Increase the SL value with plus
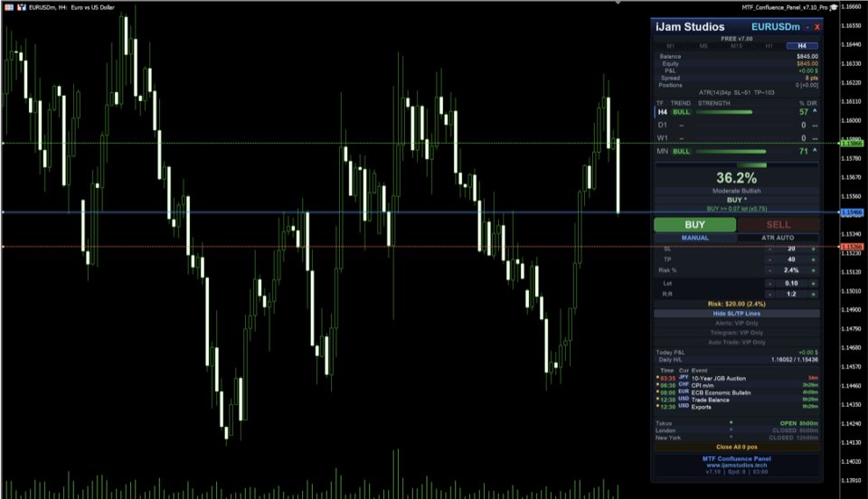Screen dimensions: 868x499 [813, 249]
